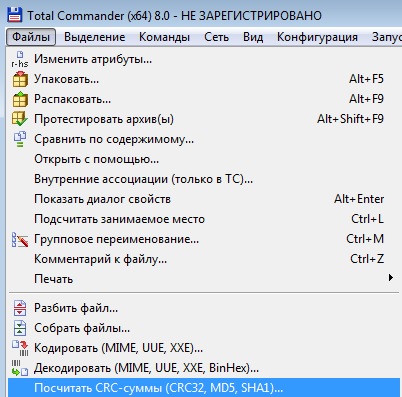
Task: Open the Сеть menu
Action: point(216,37)
